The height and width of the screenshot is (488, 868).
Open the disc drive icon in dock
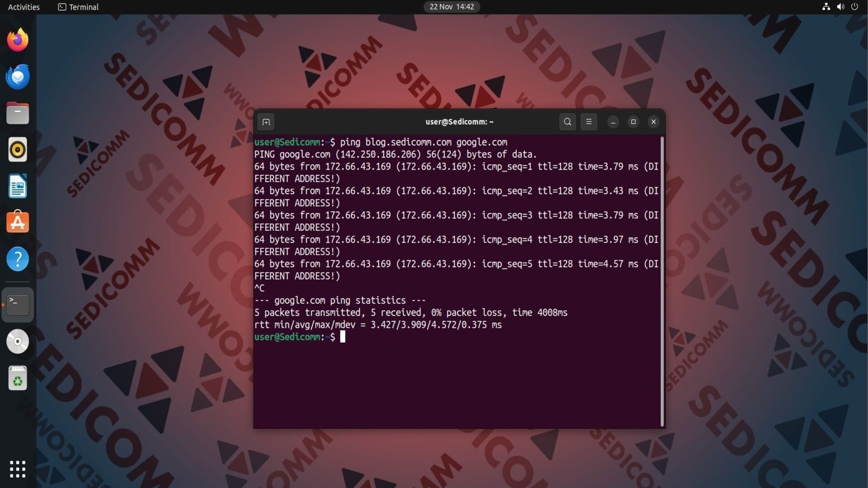click(x=18, y=342)
